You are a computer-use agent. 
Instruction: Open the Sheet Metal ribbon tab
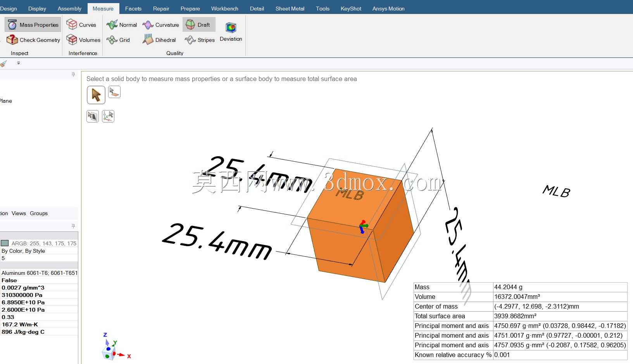tap(290, 9)
